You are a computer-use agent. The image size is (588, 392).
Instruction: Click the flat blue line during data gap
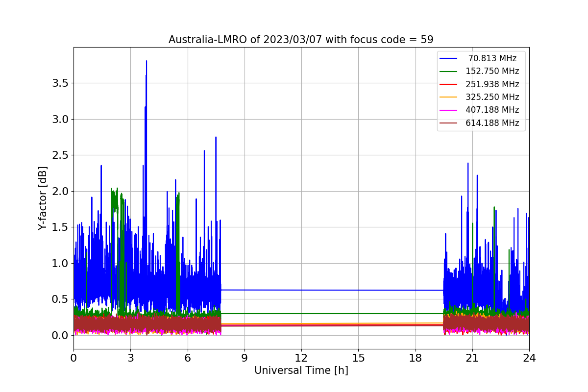pyautogui.click(x=332, y=290)
